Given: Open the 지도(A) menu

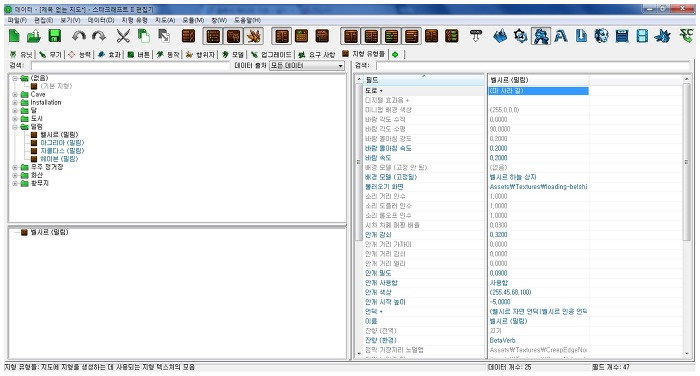Looking at the screenshot, I should (165, 20).
